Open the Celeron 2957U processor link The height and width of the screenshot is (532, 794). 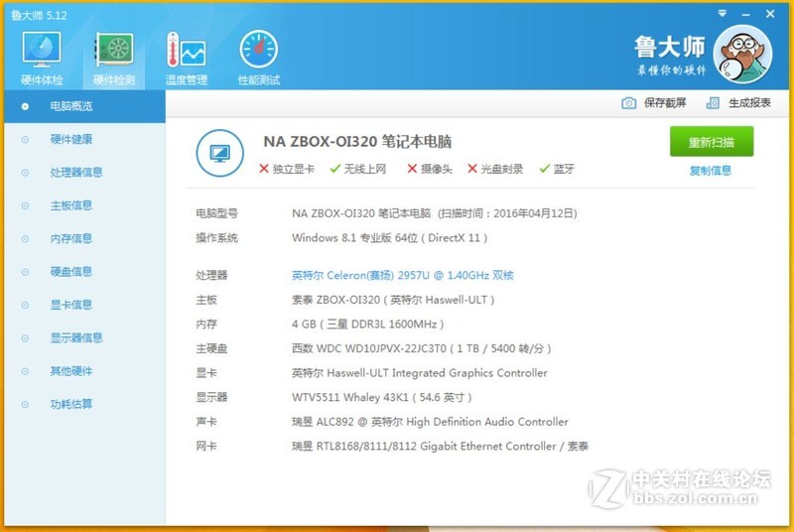point(403,275)
